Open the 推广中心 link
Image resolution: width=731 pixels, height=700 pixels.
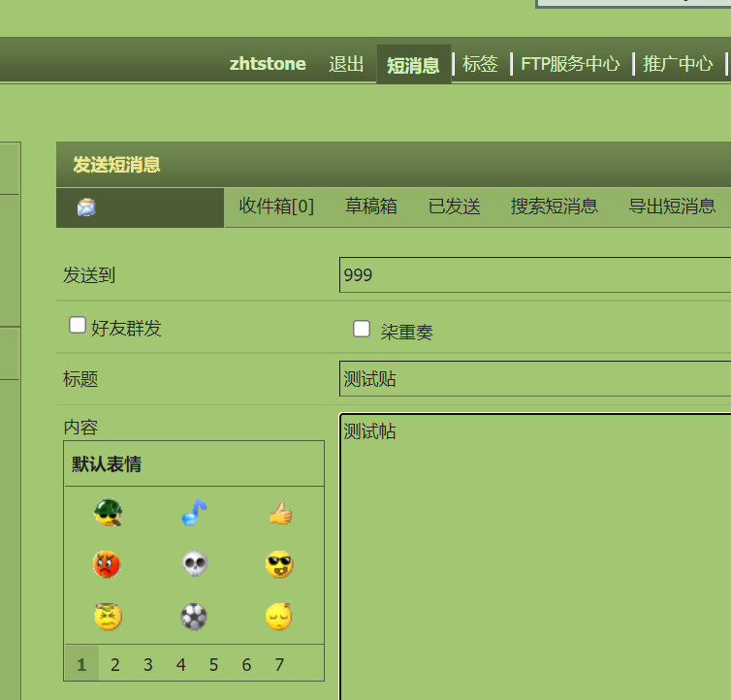tap(678, 64)
